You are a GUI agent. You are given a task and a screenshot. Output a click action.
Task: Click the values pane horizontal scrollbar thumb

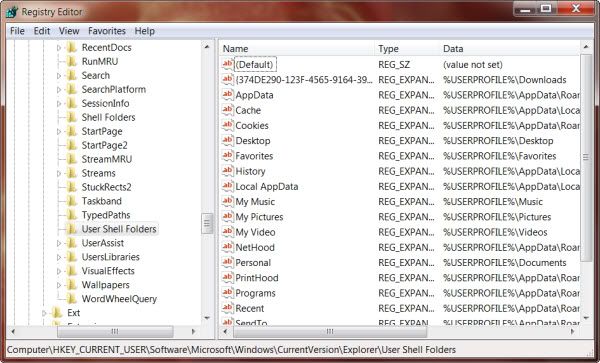pos(330,331)
